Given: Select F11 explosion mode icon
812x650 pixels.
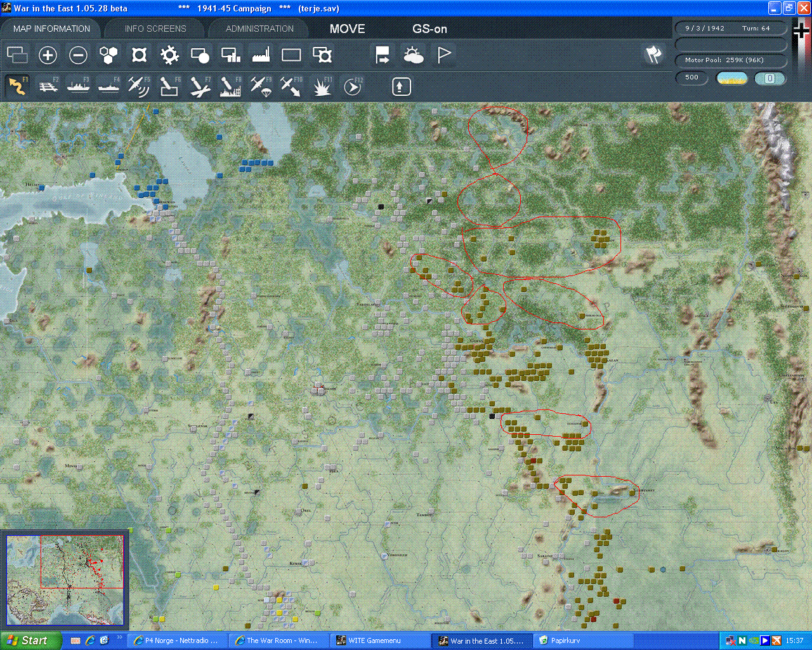Looking at the screenshot, I should click(322, 86).
